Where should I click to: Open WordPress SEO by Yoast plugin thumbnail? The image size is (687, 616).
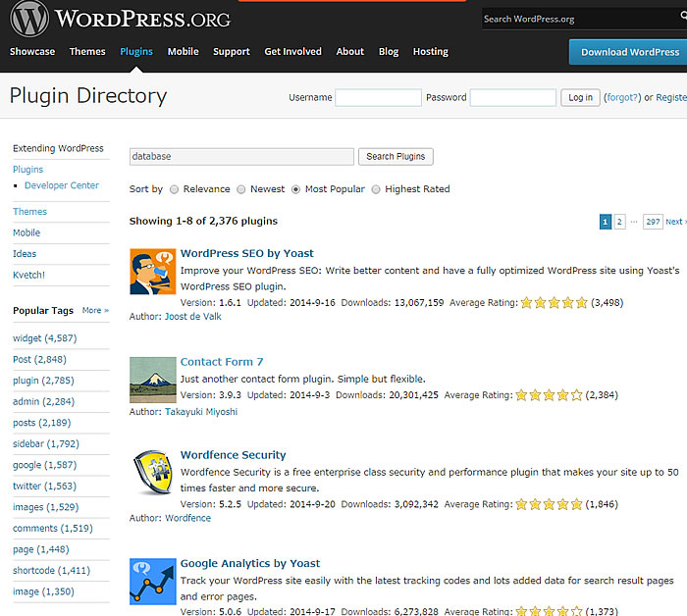152,272
